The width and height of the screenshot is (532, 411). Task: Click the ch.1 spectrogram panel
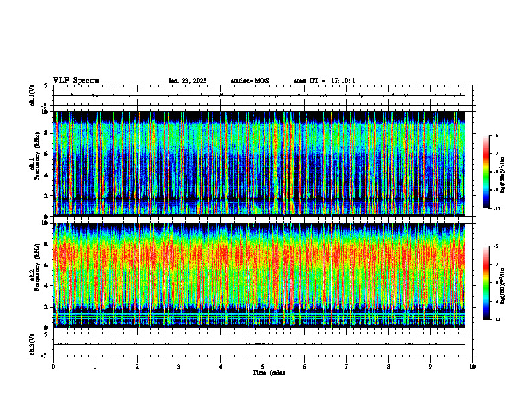[259, 163]
